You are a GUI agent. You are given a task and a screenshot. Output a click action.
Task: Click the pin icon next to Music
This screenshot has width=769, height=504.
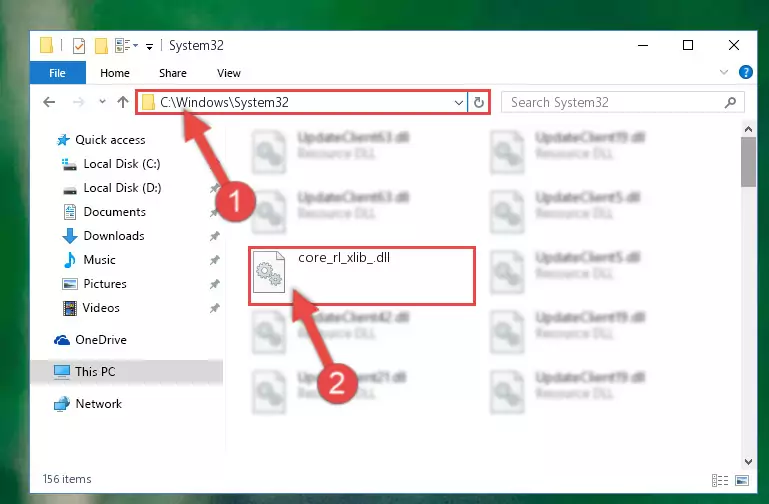(215, 260)
